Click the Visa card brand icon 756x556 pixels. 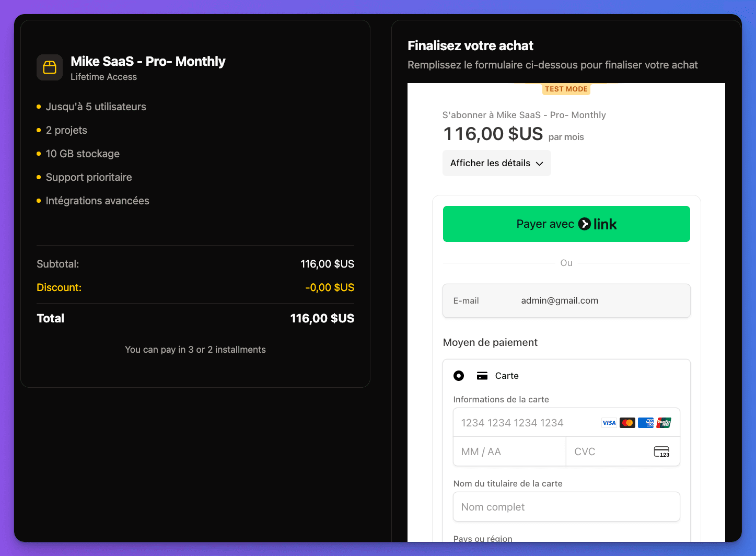tap(609, 423)
